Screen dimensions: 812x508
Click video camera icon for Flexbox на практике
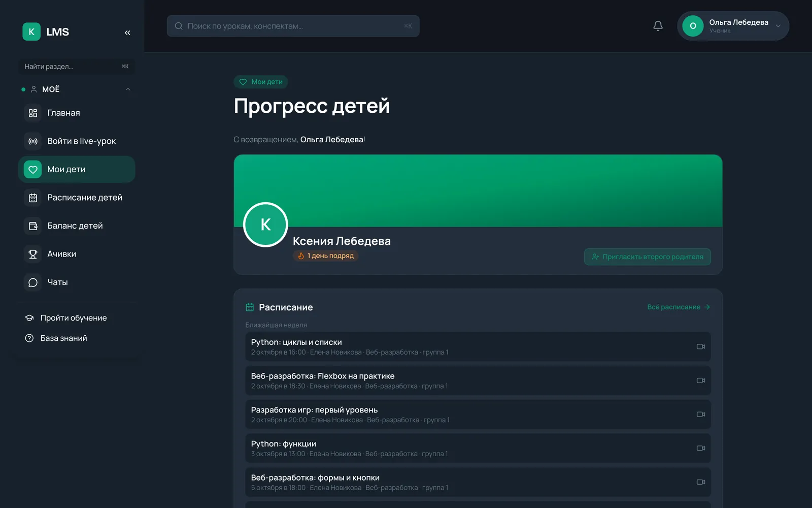pos(701,380)
